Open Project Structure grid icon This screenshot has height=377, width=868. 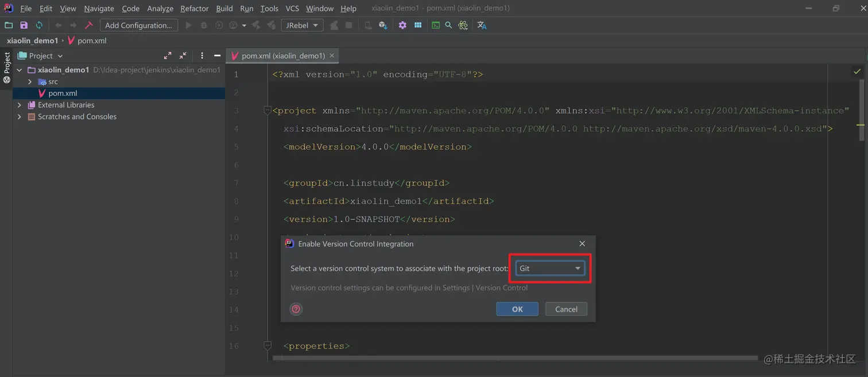[418, 25]
